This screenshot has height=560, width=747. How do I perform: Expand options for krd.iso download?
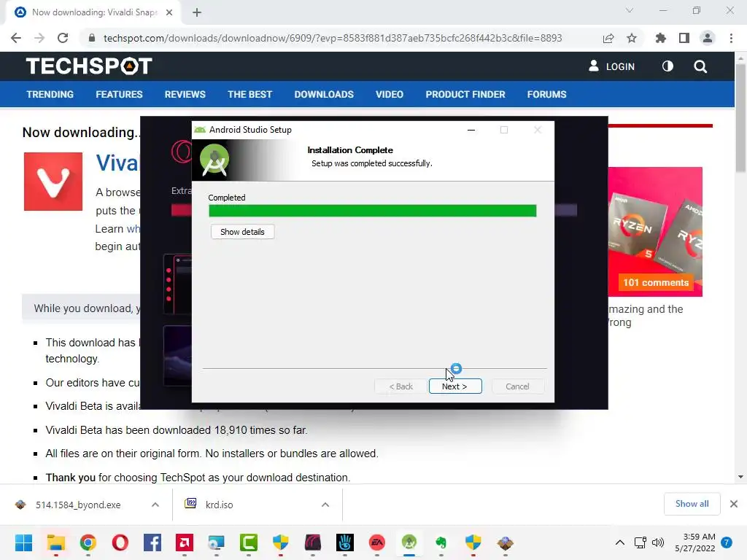325,505
